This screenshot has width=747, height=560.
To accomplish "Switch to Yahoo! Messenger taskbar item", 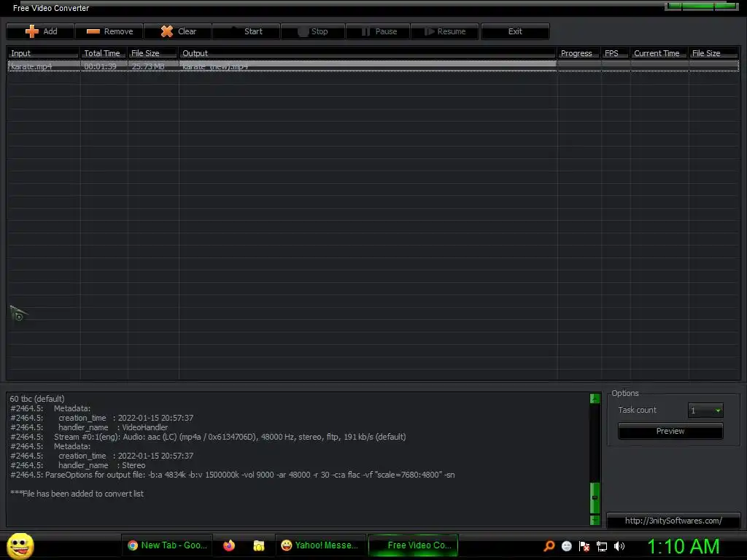I will point(320,545).
